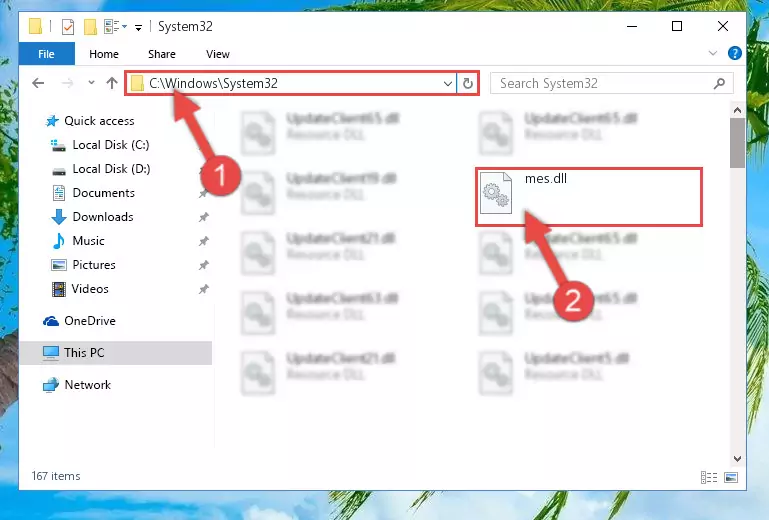Close the System32 window
769x520 pixels.
(x=723, y=26)
